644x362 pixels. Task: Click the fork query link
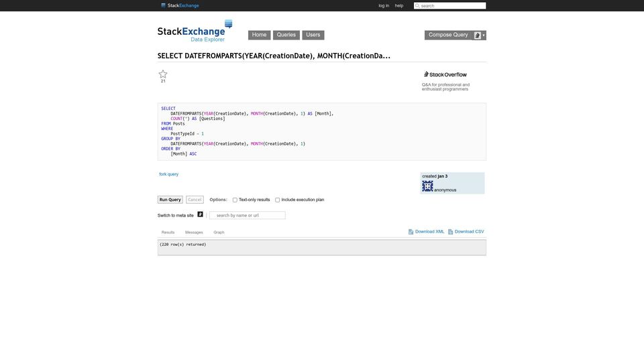(169, 174)
